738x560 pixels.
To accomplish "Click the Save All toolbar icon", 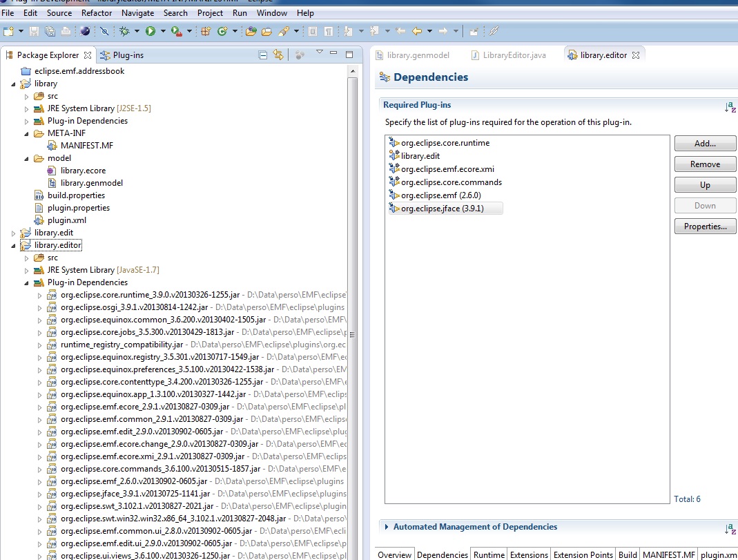I will 50,32.
